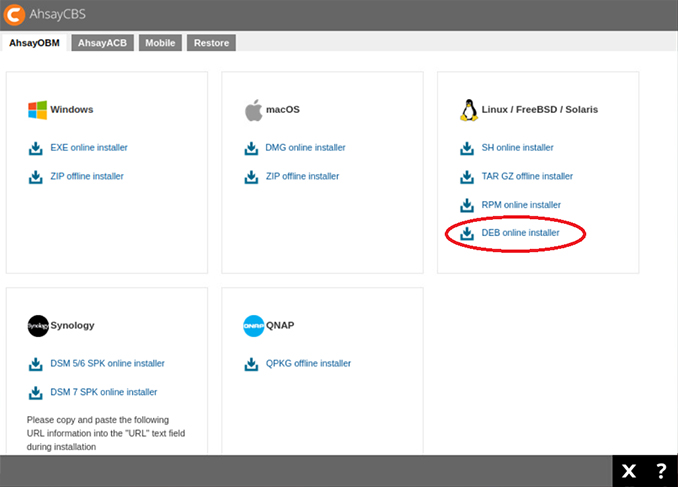Viewport: 678px width, 487px height.
Task: Open the DMG online installer link
Action: [x=305, y=147]
